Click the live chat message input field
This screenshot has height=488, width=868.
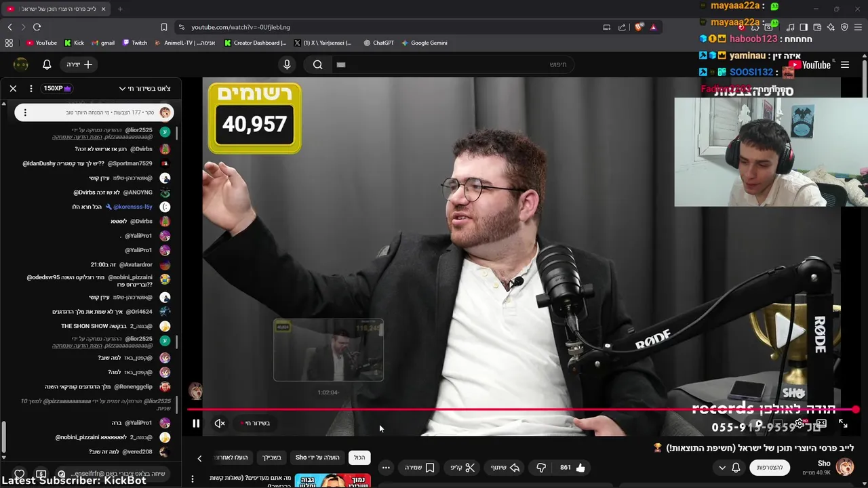point(112,474)
